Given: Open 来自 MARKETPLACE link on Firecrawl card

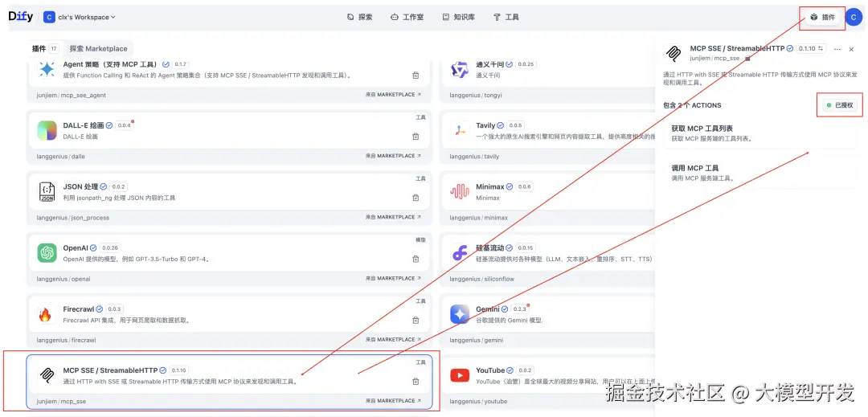Looking at the screenshot, I should point(393,340).
